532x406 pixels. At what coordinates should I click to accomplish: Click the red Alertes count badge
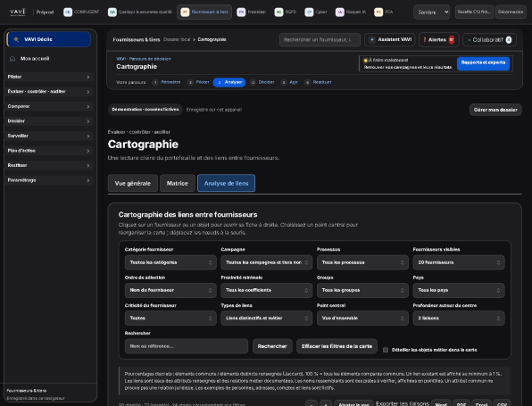(x=452, y=39)
